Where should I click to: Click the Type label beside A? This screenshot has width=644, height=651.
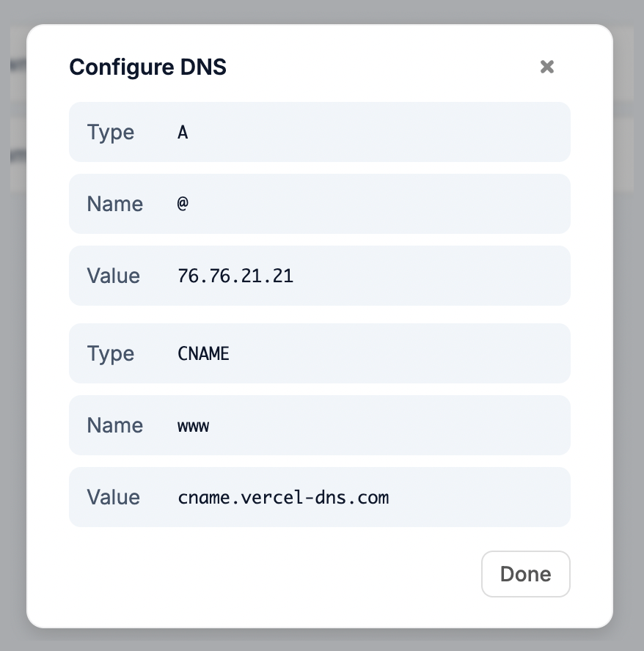(111, 132)
